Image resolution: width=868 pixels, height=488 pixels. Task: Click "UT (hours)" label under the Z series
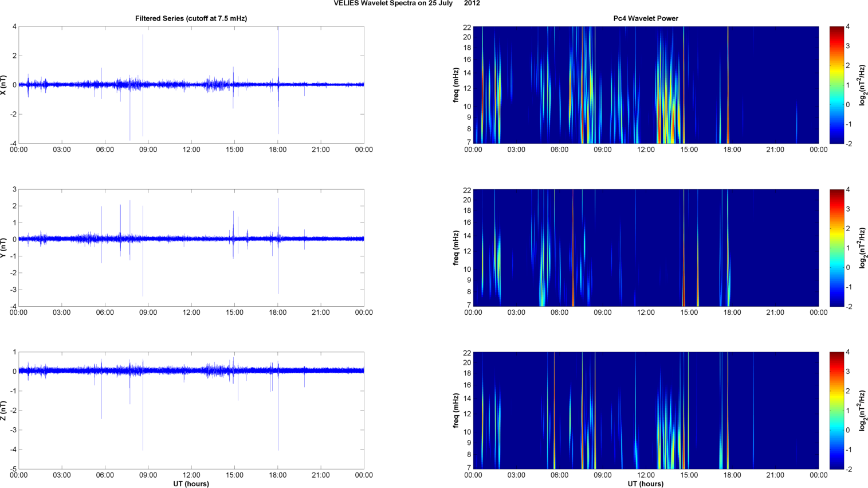[191, 483]
